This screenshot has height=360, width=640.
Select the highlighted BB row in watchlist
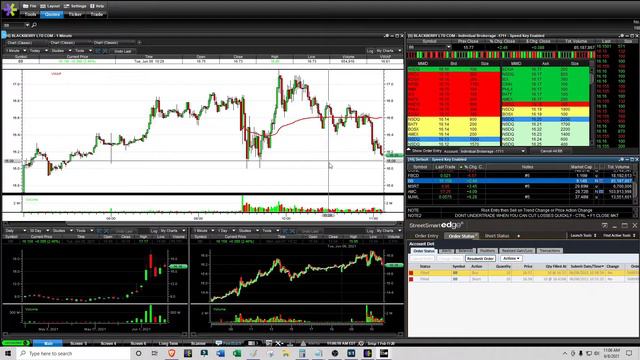520,181
